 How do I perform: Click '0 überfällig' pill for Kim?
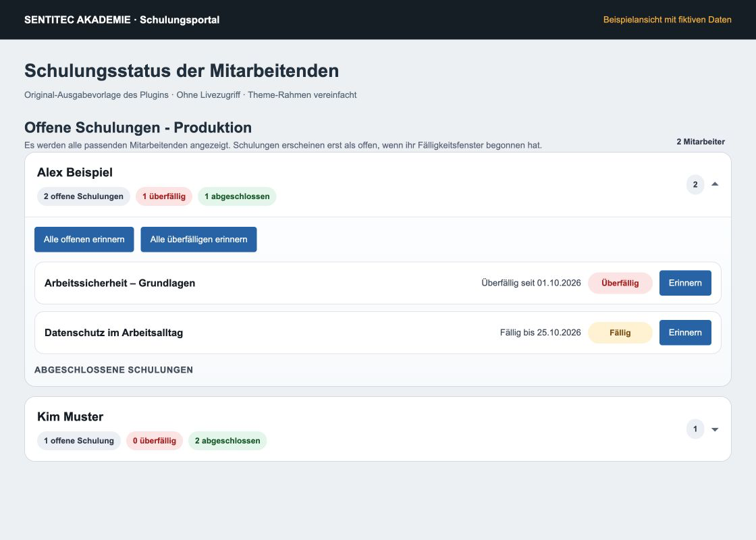(x=155, y=441)
